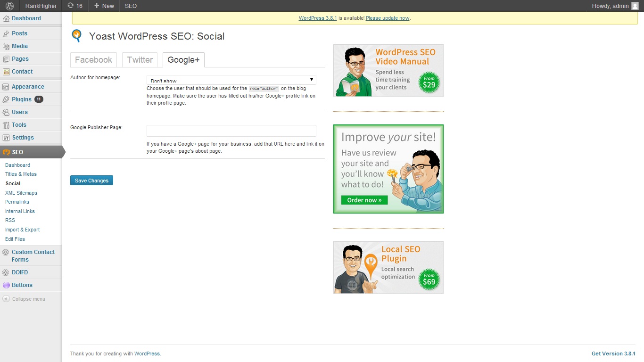Open XML Sitemaps submenu item
The width and height of the screenshot is (644, 362).
21,193
